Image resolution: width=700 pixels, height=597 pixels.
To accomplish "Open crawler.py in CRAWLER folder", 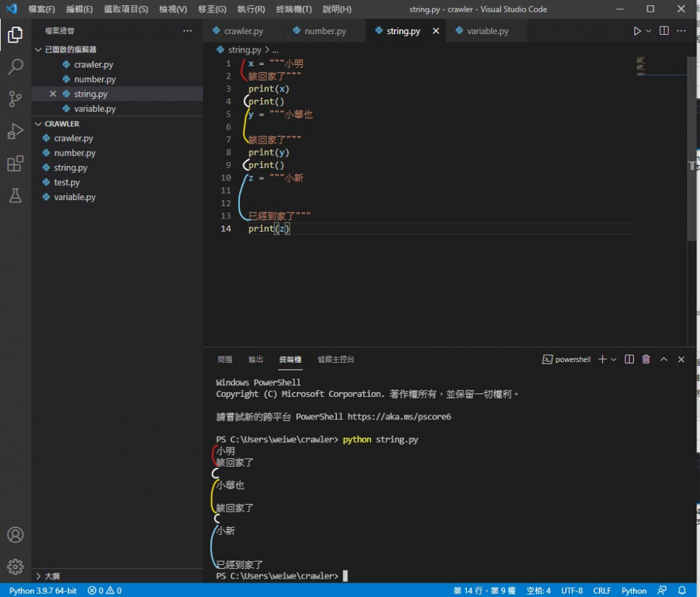I will pyautogui.click(x=117, y=138).
